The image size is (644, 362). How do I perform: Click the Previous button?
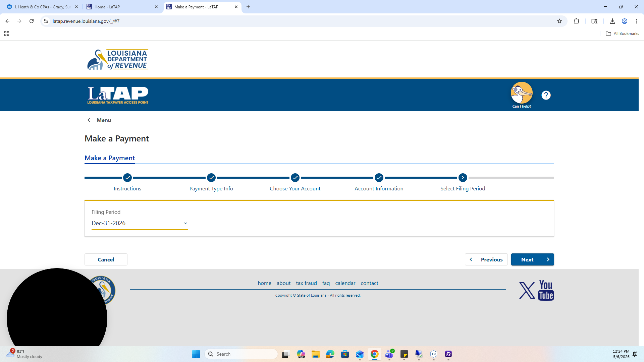486,259
